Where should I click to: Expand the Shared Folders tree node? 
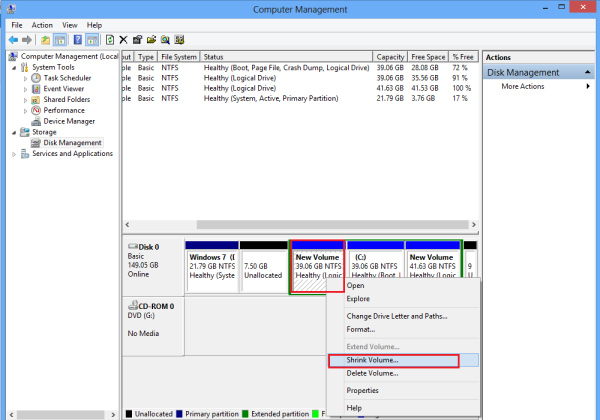pos(26,99)
